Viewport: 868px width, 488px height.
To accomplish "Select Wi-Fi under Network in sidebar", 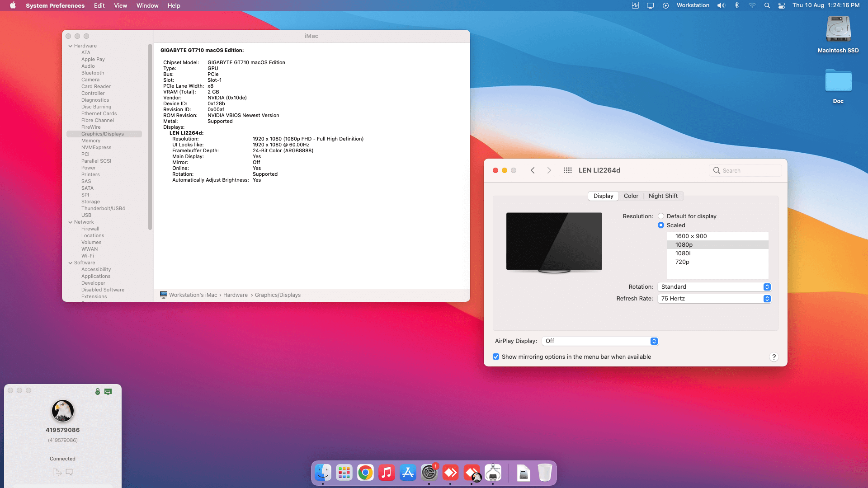I will 88,256.
